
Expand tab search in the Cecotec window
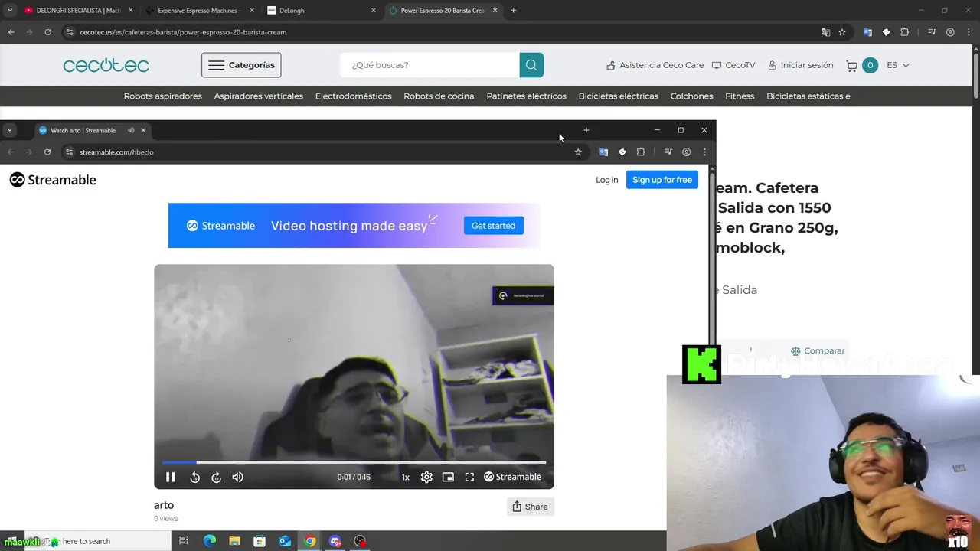(9, 11)
